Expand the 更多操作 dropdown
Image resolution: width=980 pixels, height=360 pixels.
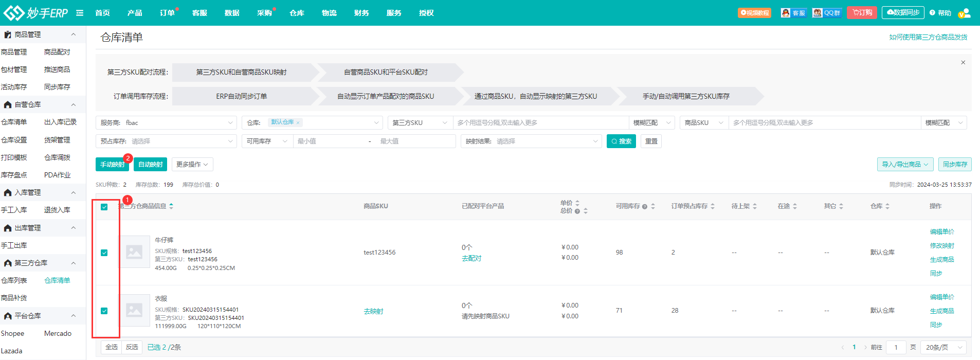pyautogui.click(x=192, y=165)
